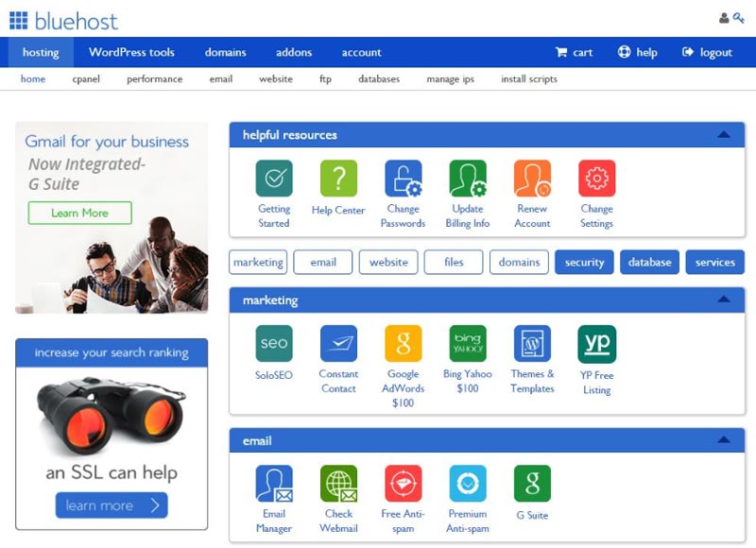Open the Change Settings gear icon
The height and width of the screenshot is (548, 756).
point(597,179)
